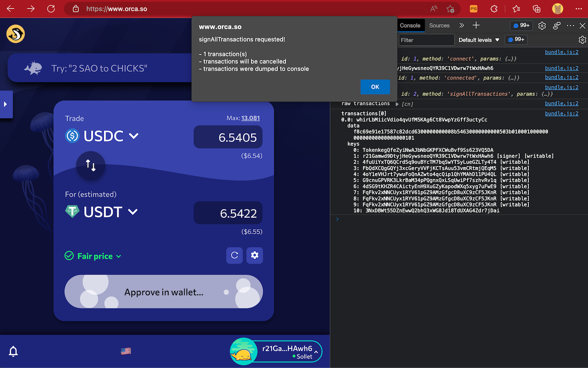Click the quote refresh icon
This screenshot has height=368, width=588.
coord(234,255)
